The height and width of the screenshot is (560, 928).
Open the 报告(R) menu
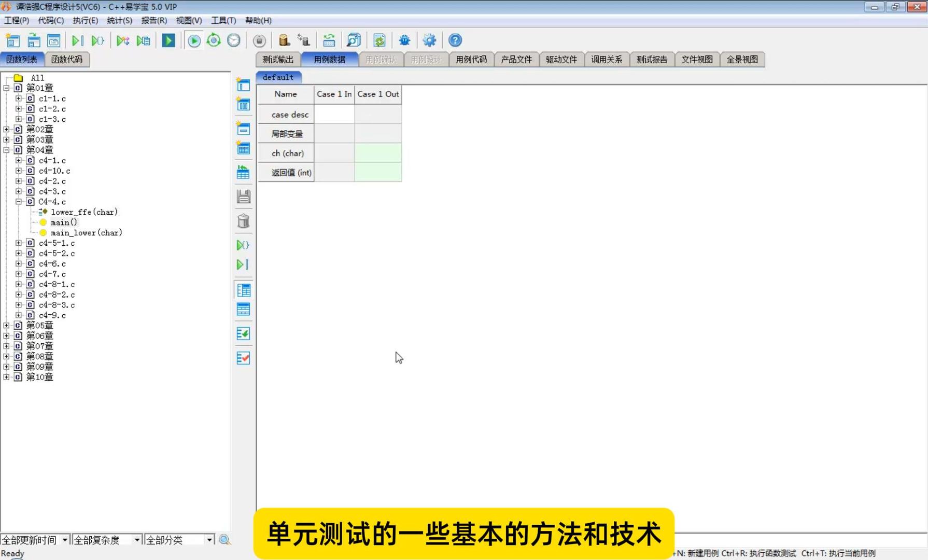pyautogui.click(x=154, y=20)
